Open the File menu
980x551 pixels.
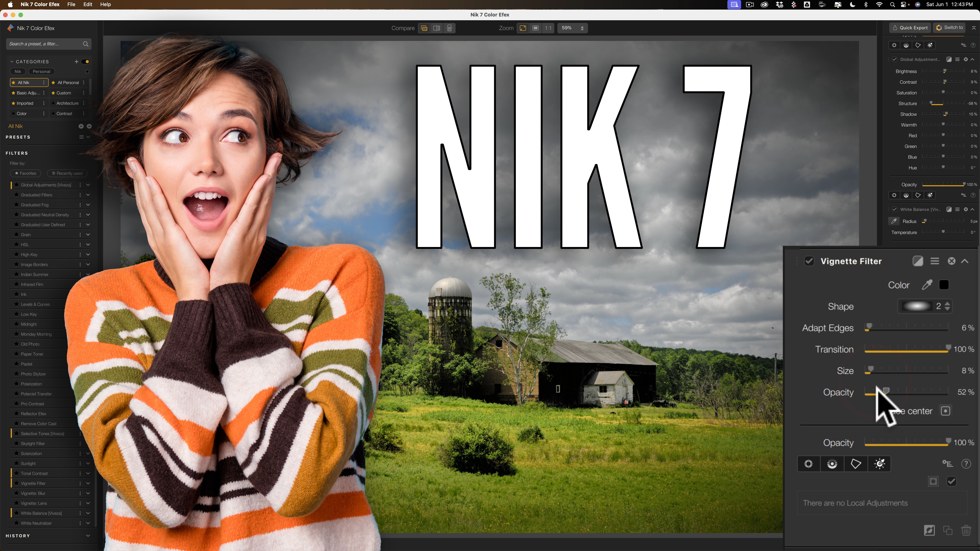tap(71, 5)
